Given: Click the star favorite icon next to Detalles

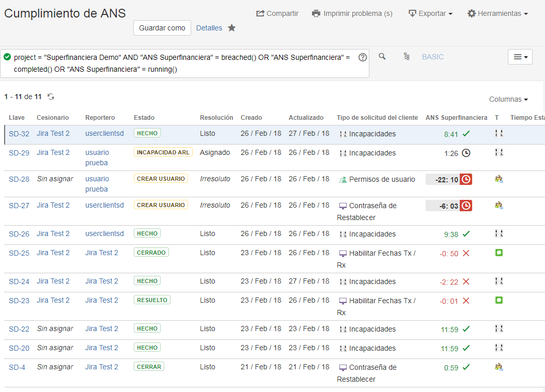Looking at the screenshot, I should [x=231, y=28].
